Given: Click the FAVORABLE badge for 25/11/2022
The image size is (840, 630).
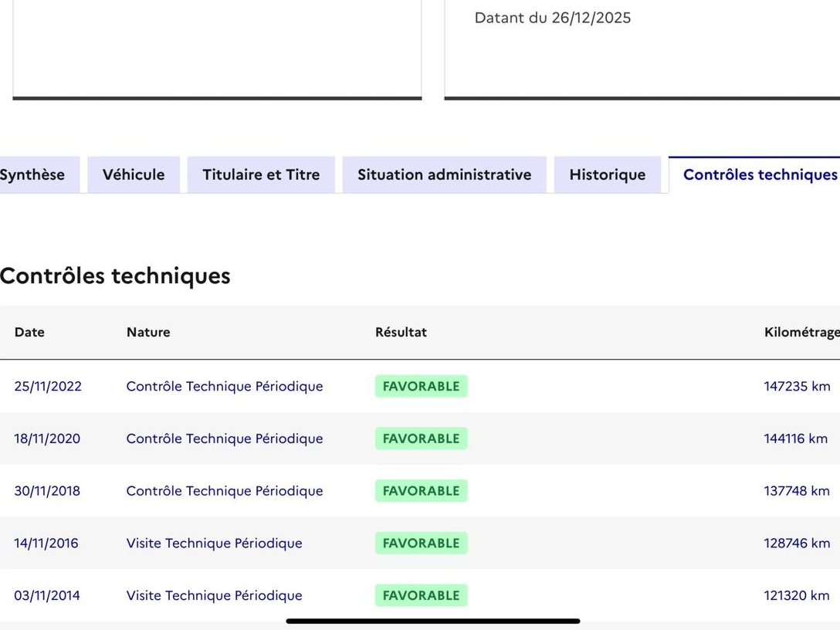Looking at the screenshot, I should (421, 386).
